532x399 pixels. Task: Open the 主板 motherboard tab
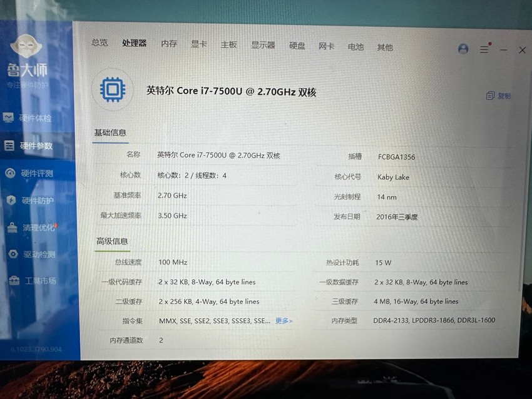pos(228,45)
